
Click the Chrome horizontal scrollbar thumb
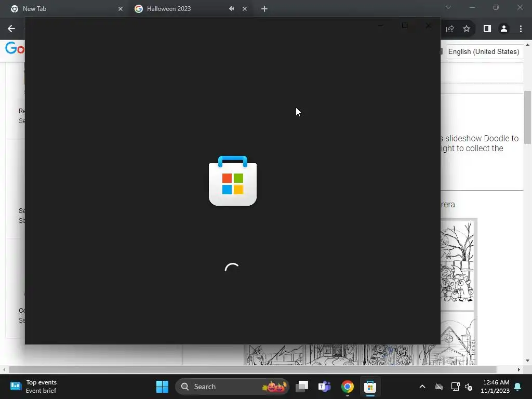[253, 369]
